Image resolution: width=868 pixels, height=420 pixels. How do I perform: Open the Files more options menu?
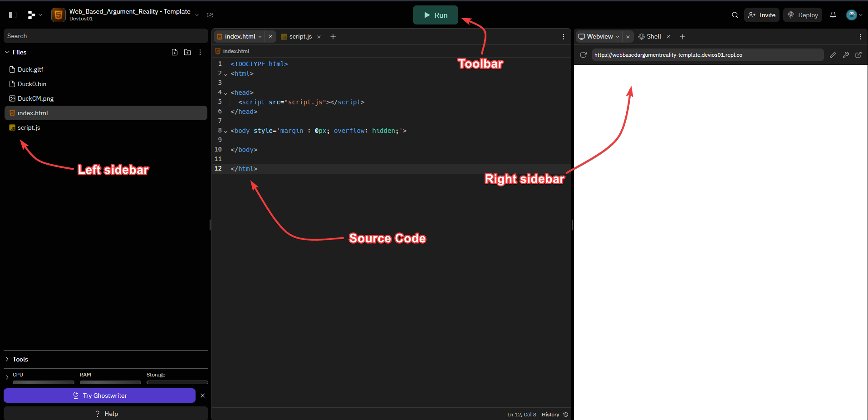200,52
